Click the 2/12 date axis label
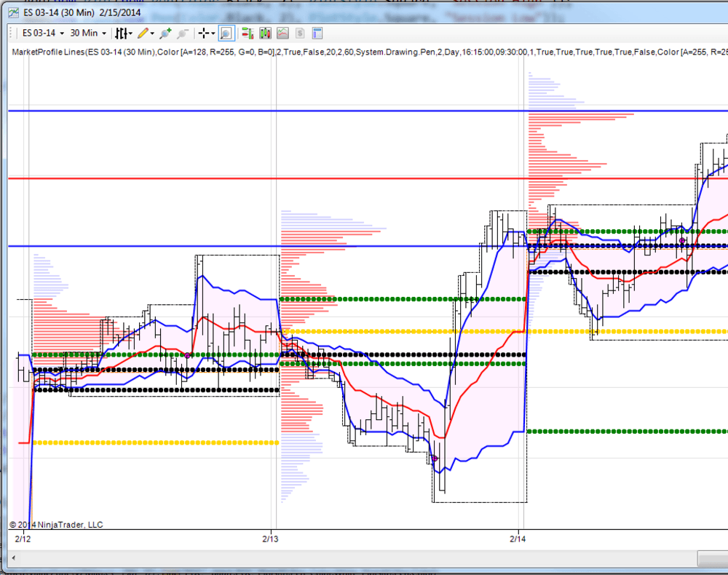 click(x=23, y=539)
